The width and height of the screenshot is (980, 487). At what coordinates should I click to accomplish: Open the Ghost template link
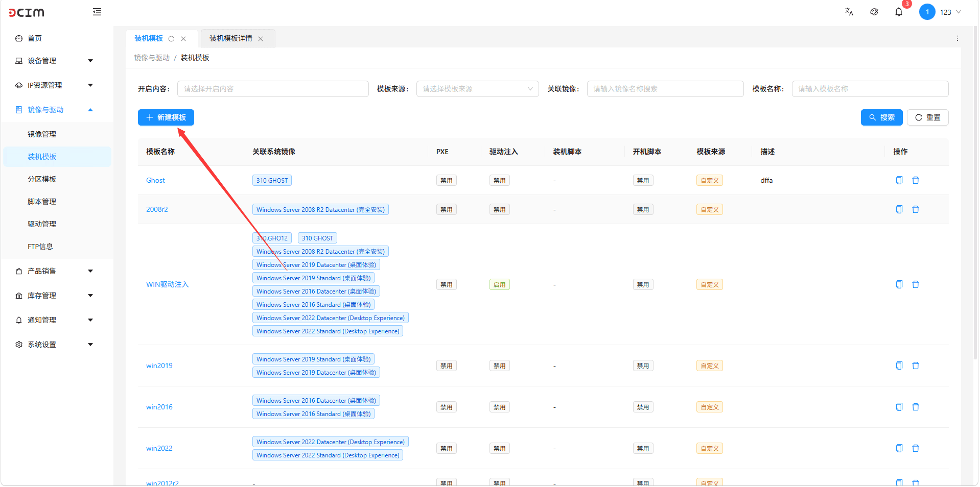tap(155, 180)
